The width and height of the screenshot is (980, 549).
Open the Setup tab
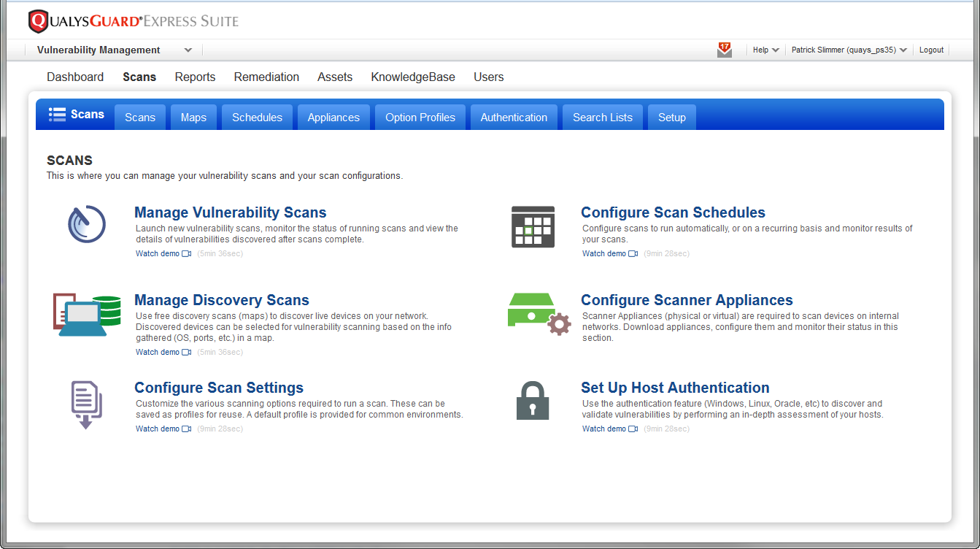(x=672, y=118)
